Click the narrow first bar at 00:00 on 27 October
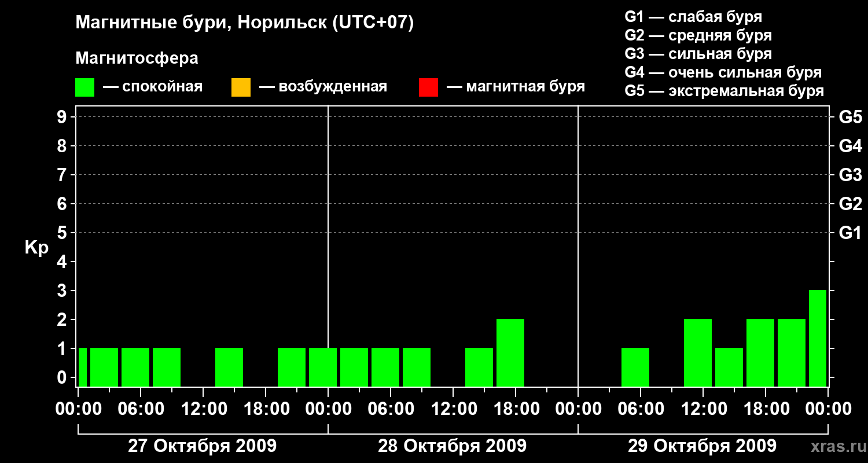The height and width of the screenshot is (463, 868). [83, 367]
